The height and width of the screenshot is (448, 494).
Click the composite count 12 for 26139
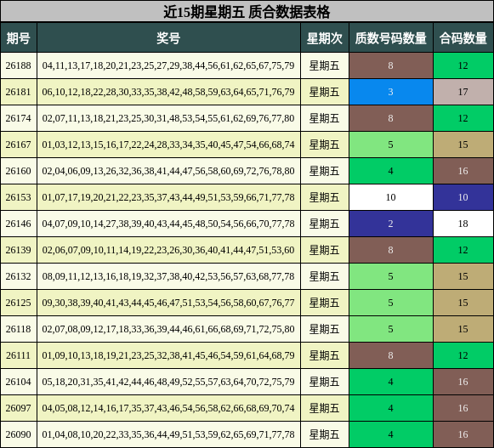463,250
